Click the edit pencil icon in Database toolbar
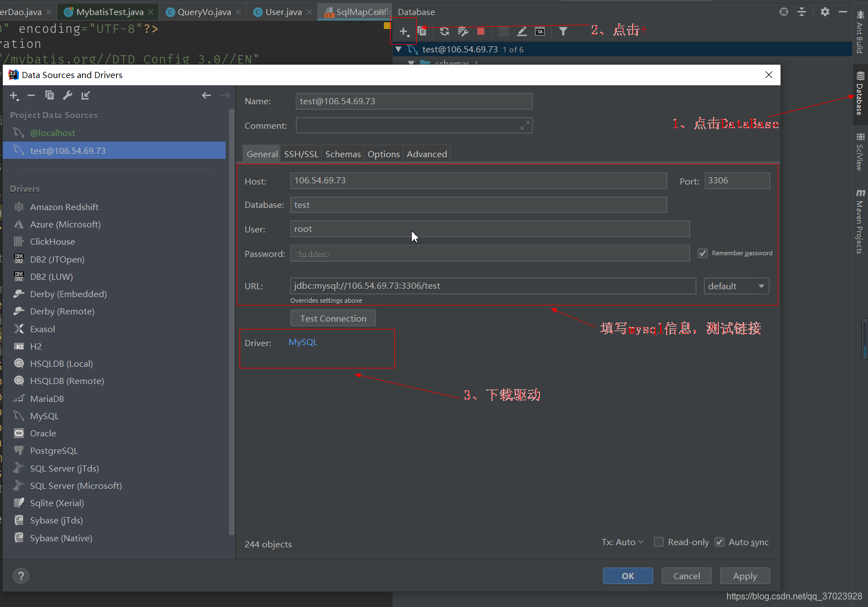 click(522, 31)
